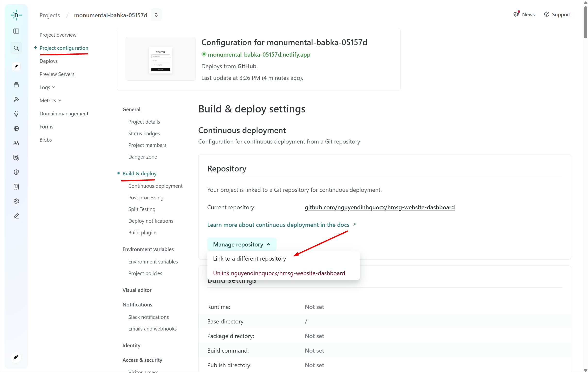
Task: Toggle the sidebar panel icon
Action: pyautogui.click(x=16, y=31)
